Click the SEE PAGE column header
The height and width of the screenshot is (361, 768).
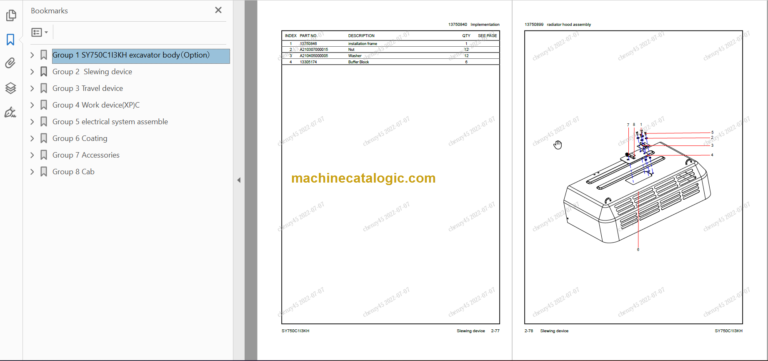point(487,36)
